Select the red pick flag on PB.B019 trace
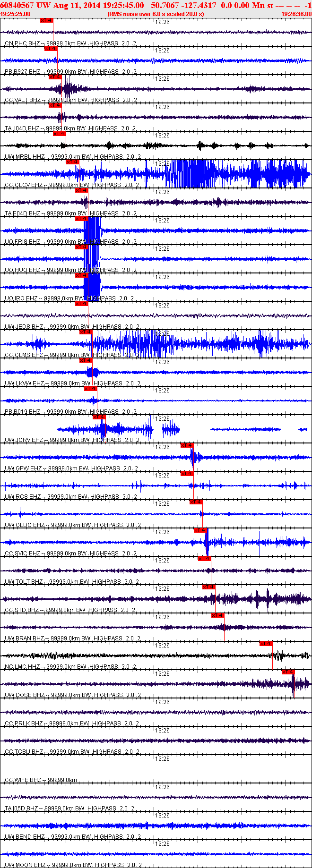Screen dimensions: 312x868 [x=90, y=389]
